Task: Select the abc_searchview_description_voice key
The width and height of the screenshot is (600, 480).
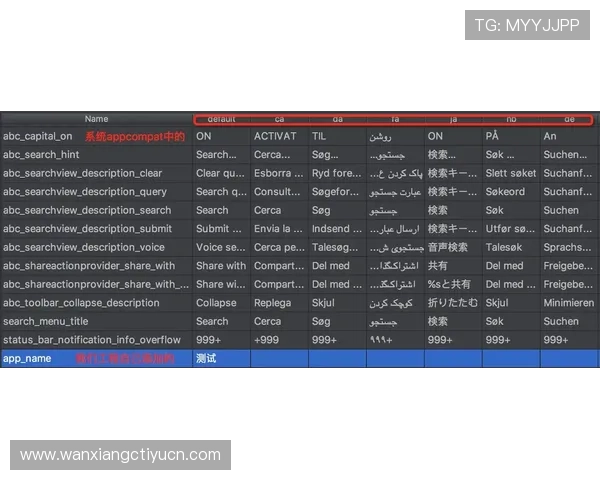Action: point(84,247)
